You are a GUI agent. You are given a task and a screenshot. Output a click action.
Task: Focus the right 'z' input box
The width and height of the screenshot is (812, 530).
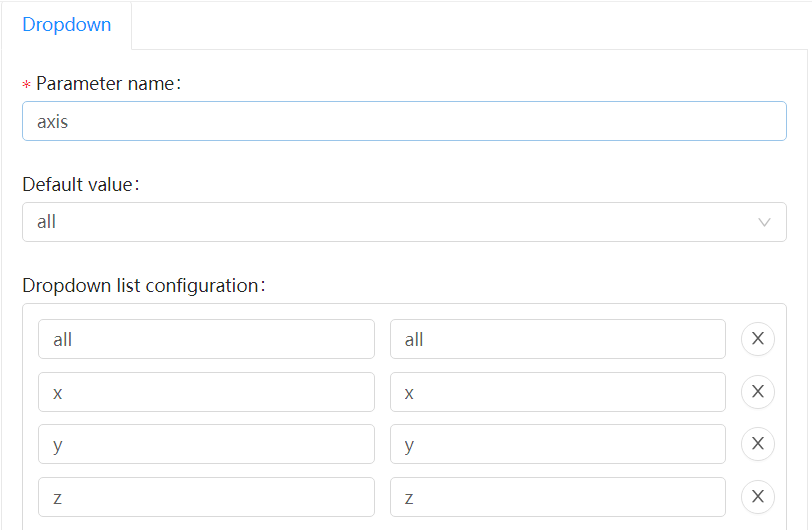pyautogui.click(x=557, y=496)
